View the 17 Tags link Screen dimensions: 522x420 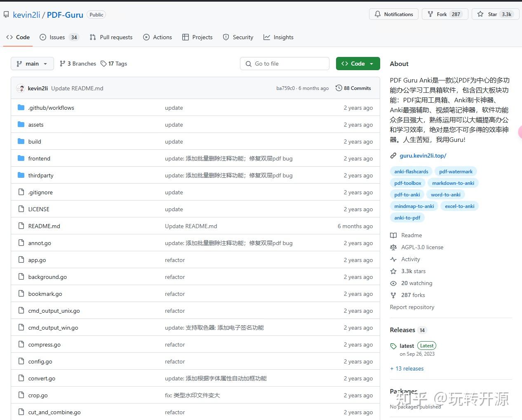[x=114, y=64]
